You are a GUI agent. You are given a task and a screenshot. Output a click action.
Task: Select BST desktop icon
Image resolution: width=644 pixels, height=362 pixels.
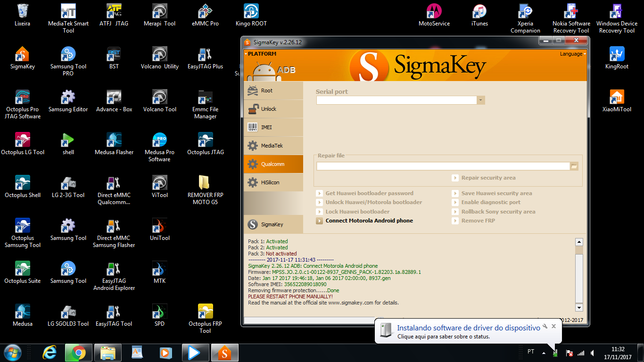coord(114,58)
